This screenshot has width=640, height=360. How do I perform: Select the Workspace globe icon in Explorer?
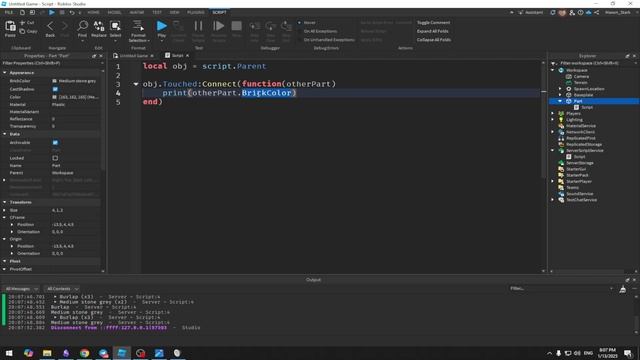click(x=561, y=70)
